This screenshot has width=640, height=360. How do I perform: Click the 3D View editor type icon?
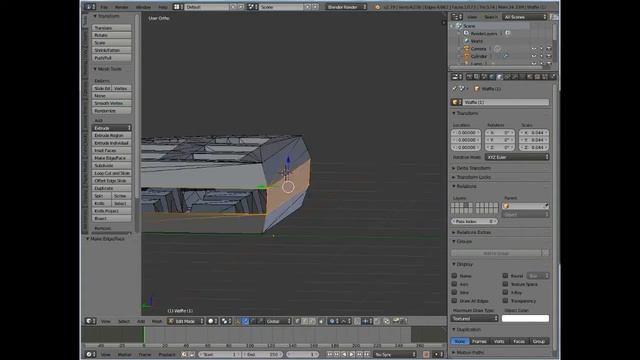click(x=90, y=321)
